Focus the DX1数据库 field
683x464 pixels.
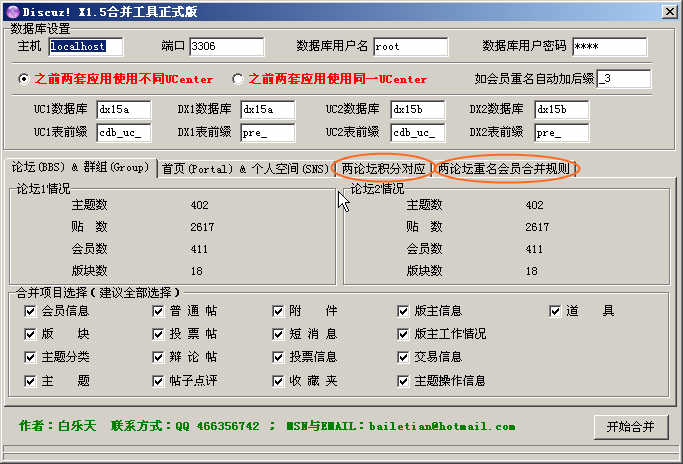(x=267, y=109)
